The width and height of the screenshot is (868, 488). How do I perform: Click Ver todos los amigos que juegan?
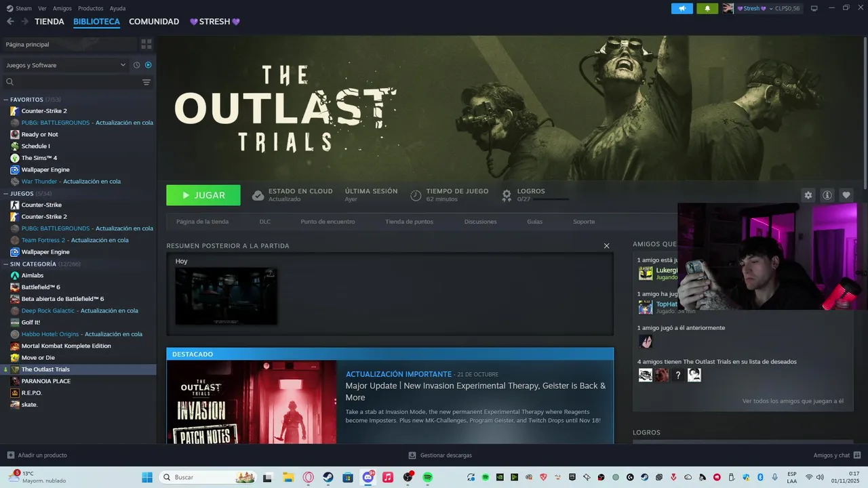pyautogui.click(x=793, y=401)
